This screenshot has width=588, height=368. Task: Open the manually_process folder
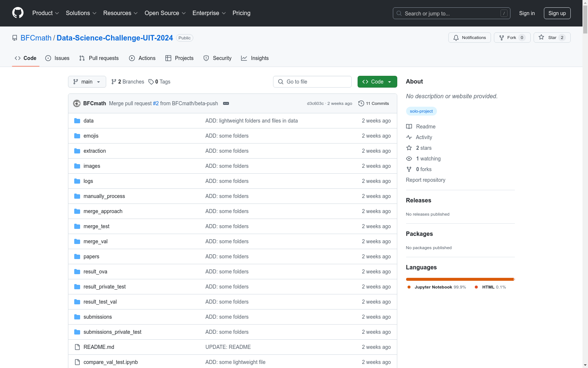[104, 196]
